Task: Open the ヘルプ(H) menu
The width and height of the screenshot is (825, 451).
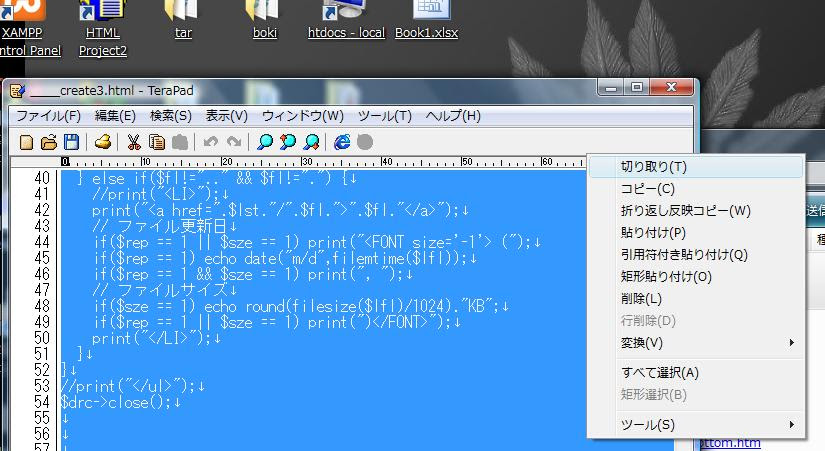Action: tap(453, 116)
